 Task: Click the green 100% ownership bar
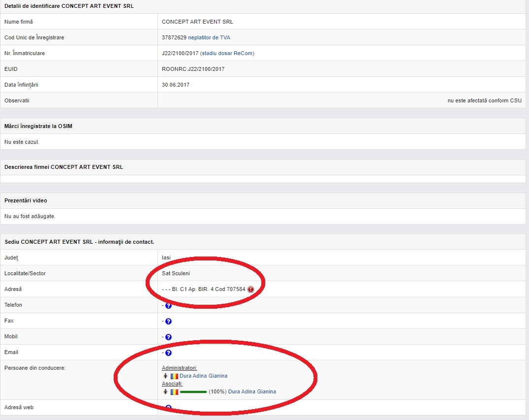pyautogui.click(x=193, y=392)
